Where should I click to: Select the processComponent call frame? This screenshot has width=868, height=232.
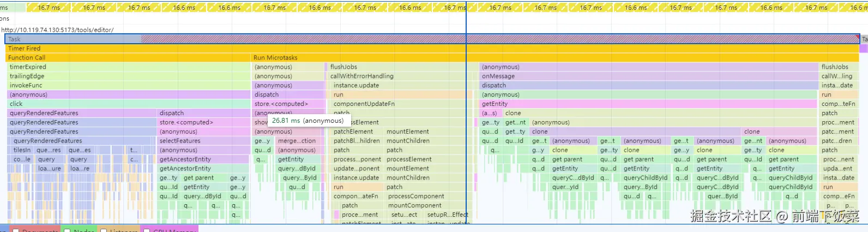point(424,197)
